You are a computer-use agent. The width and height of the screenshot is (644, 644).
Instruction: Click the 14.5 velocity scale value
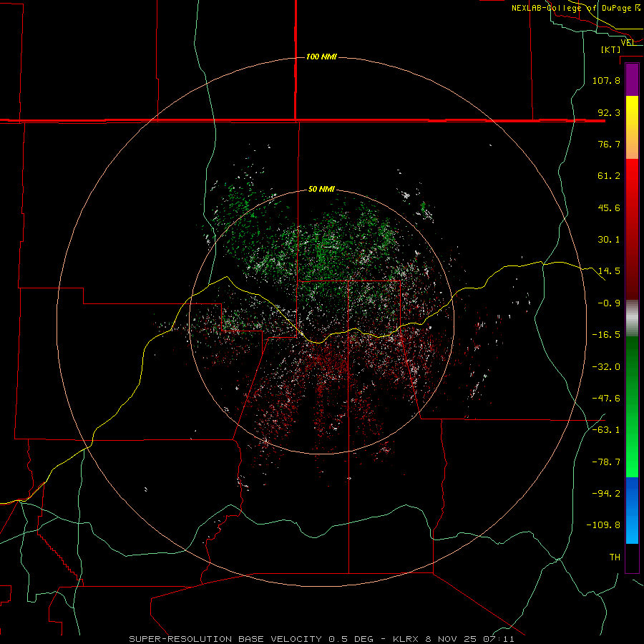609,271
